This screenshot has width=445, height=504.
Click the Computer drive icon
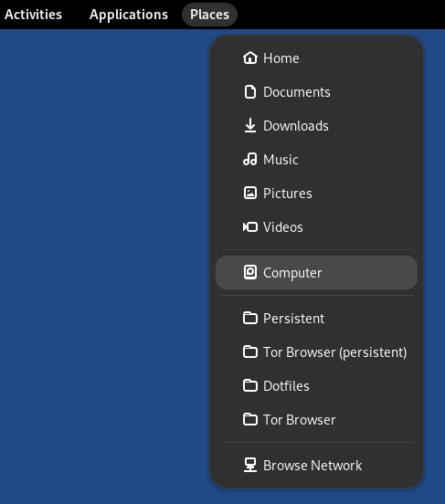250,273
